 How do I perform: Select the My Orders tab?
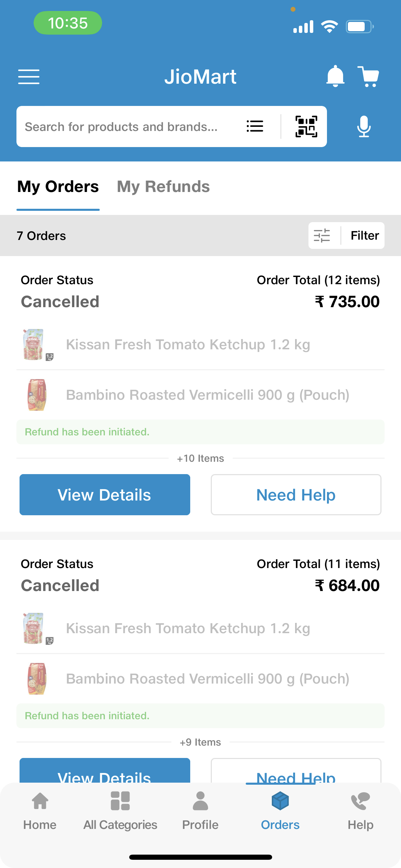coord(58,187)
